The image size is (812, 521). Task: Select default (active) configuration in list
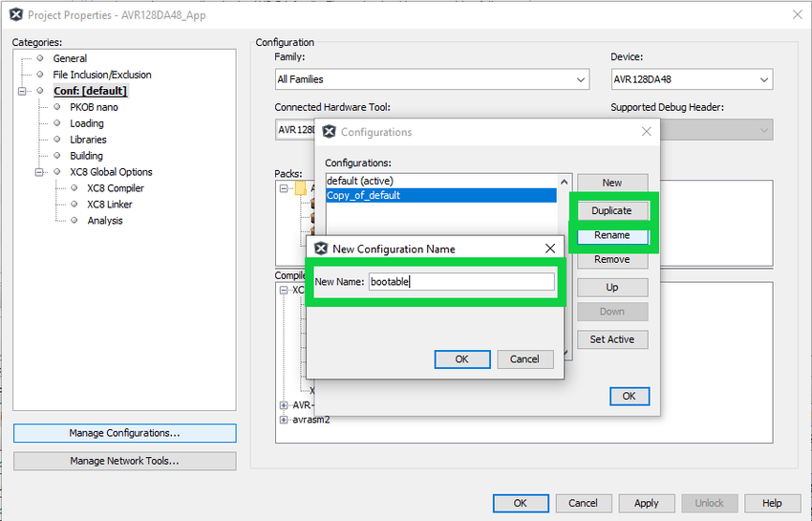(x=359, y=181)
